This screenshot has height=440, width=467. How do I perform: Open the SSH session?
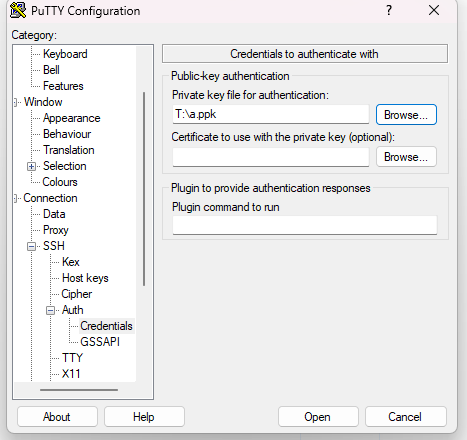point(318,417)
